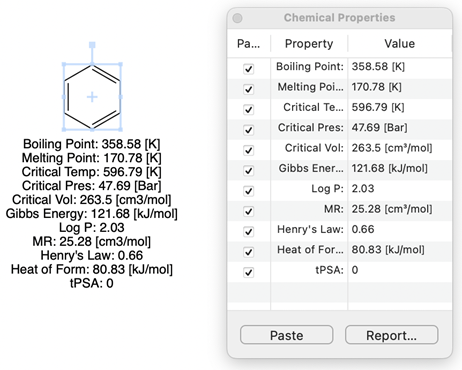Select the tPSA property label in table
The width and height of the screenshot is (462, 370).
[x=329, y=270]
